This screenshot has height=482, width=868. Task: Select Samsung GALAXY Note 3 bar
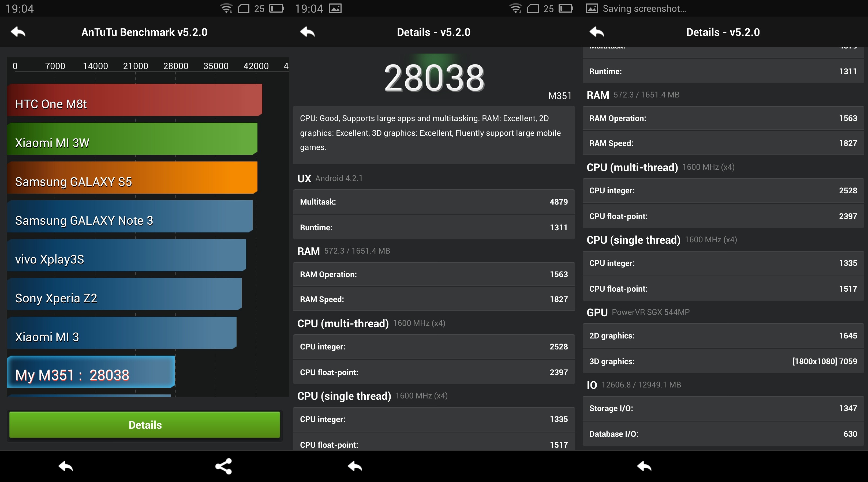pyautogui.click(x=130, y=216)
